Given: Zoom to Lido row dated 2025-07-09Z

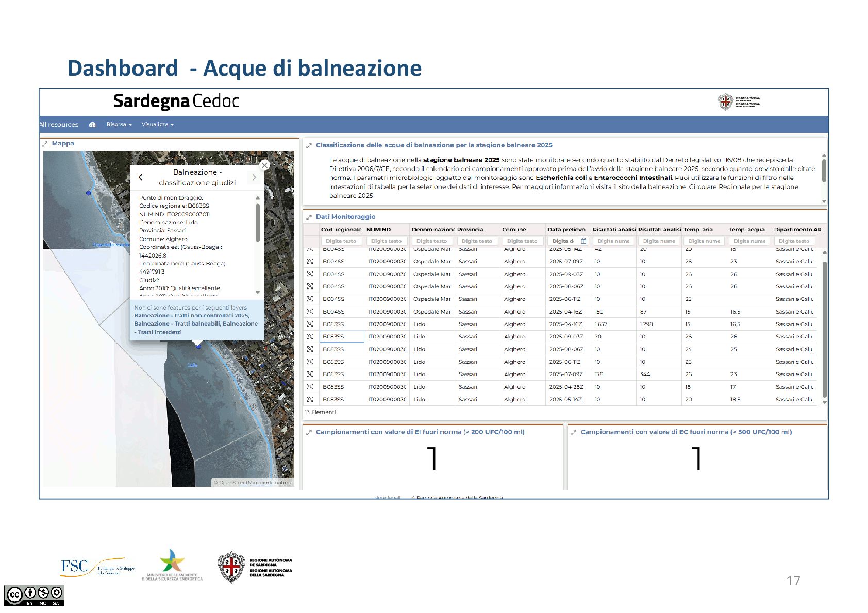Looking at the screenshot, I should click(x=310, y=374).
